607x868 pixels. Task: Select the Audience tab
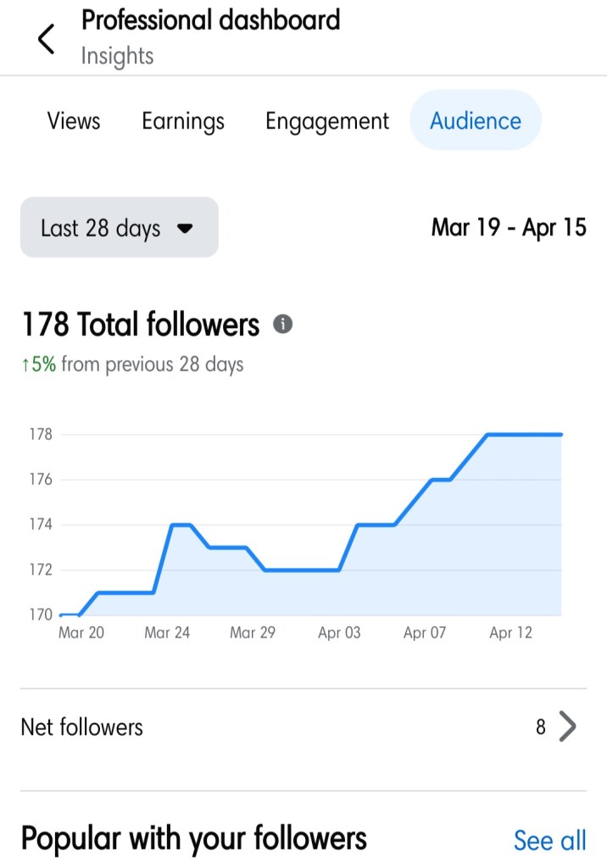(x=476, y=120)
